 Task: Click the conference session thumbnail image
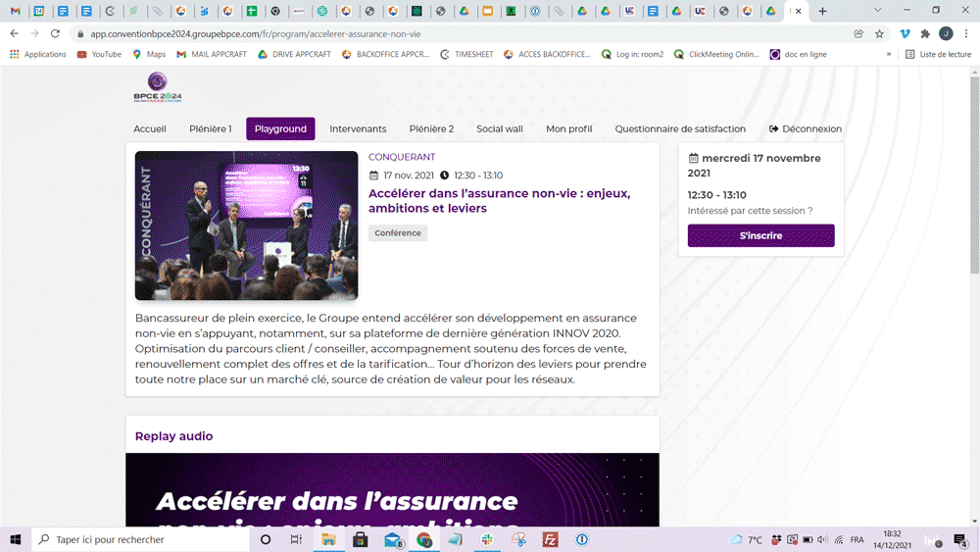point(246,226)
